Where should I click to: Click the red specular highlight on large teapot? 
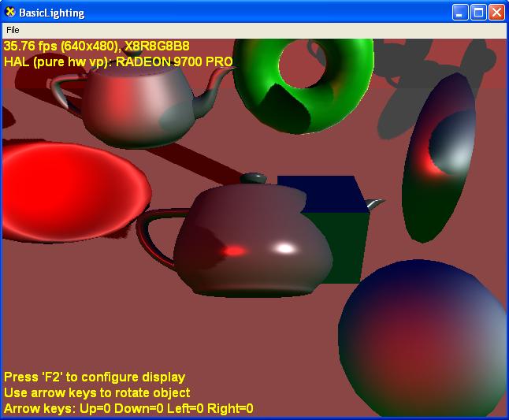(234, 251)
